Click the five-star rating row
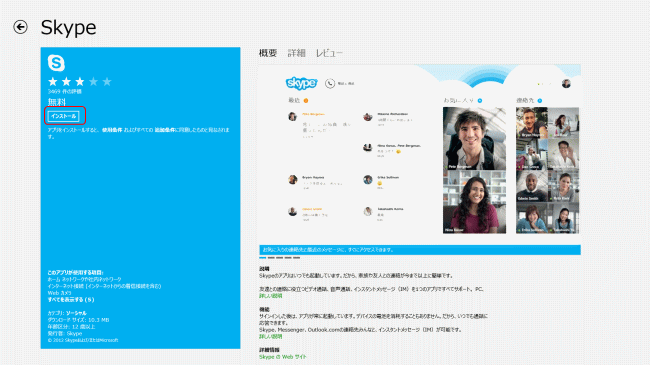650x365 pixels. [80, 82]
